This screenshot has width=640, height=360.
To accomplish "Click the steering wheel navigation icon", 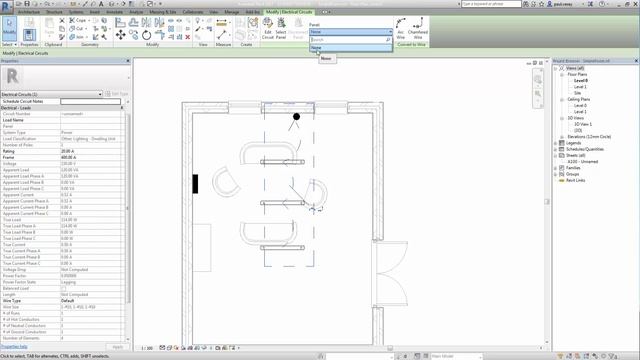I will coord(538,79).
